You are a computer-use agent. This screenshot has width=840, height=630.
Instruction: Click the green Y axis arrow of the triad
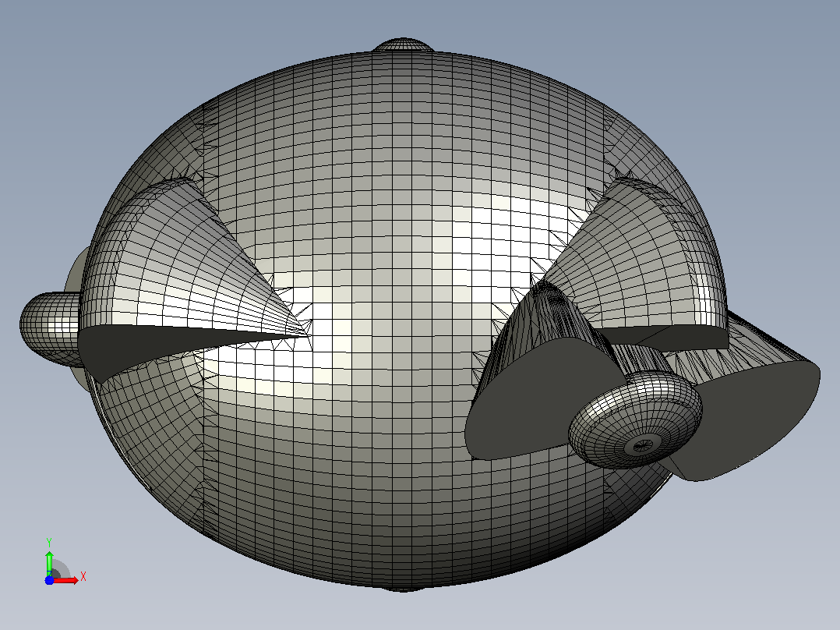(49, 564)
